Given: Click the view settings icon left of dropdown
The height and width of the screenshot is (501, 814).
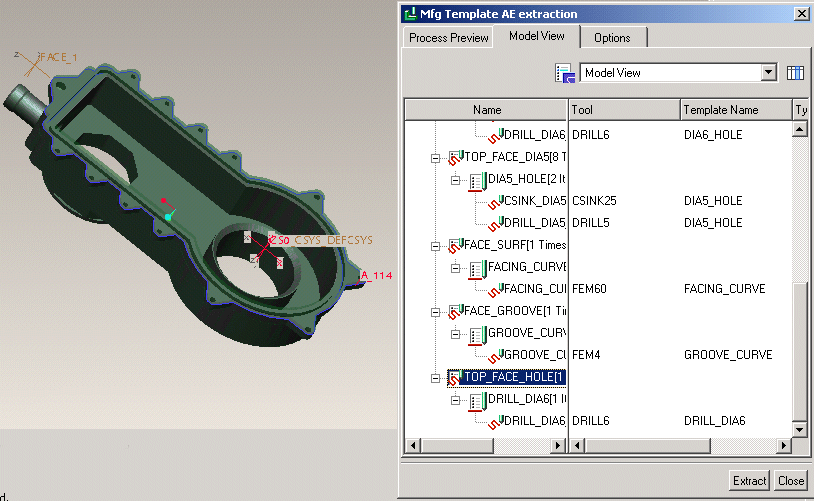Looking at the screenshot, I should coord(563,73).
